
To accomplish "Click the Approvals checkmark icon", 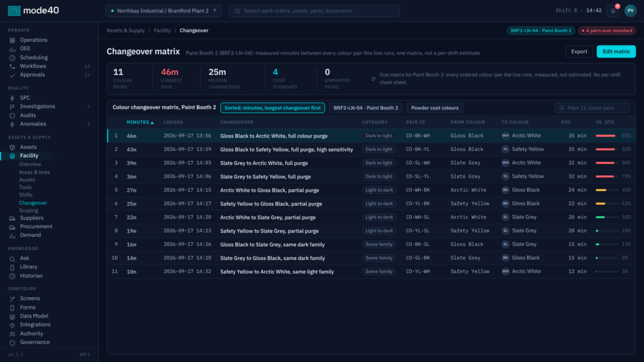I will tap(13, 75).
